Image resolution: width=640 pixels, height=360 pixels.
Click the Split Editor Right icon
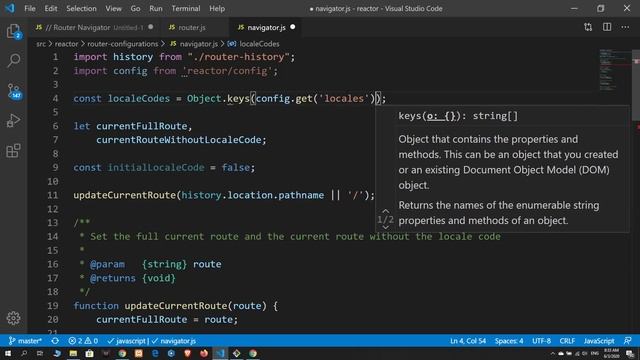coord(607,27)
